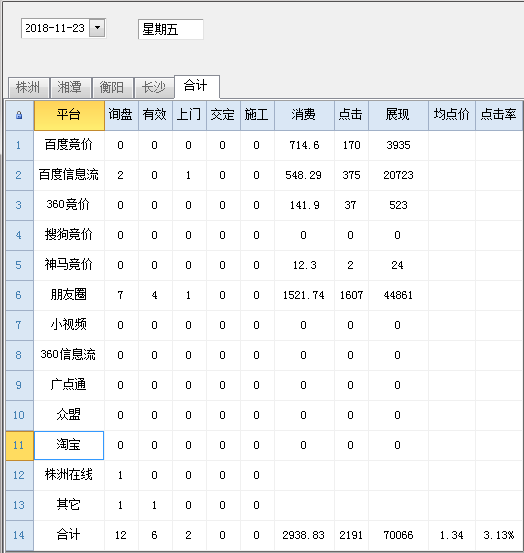The image size is (524, 553).
Task: Select row header 6
Action: [x=19, y=295]
